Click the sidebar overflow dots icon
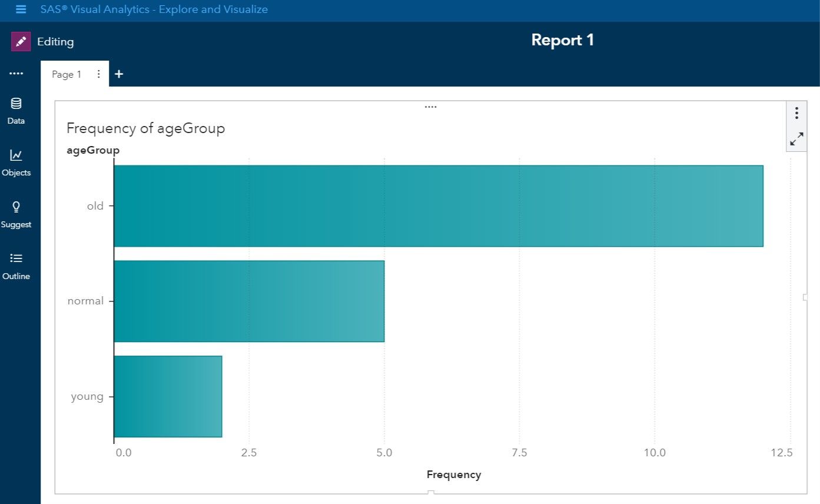The width and height of the screenshot is (820, 504). [16, 73]
